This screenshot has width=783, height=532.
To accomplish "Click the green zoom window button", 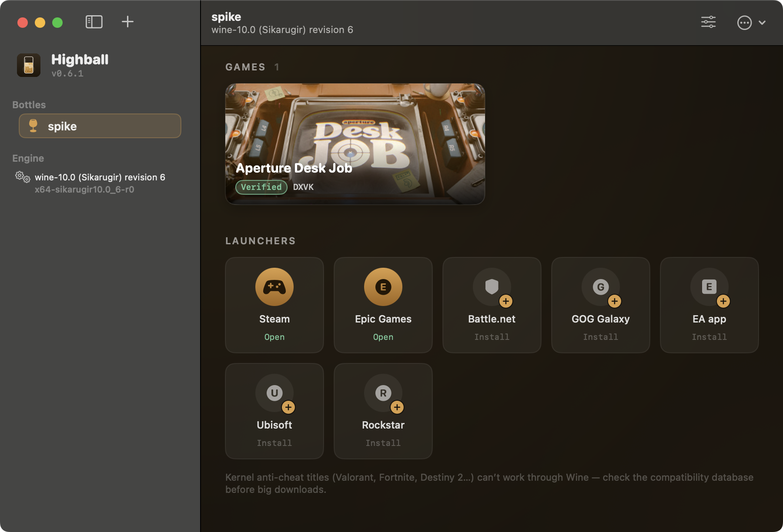I will tap(57, 23).
